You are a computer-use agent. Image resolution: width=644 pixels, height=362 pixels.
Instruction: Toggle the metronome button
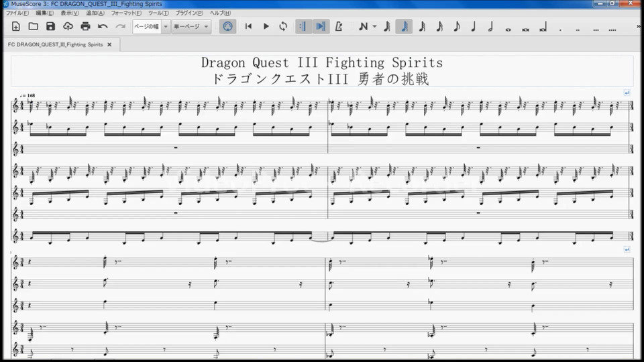338,27
